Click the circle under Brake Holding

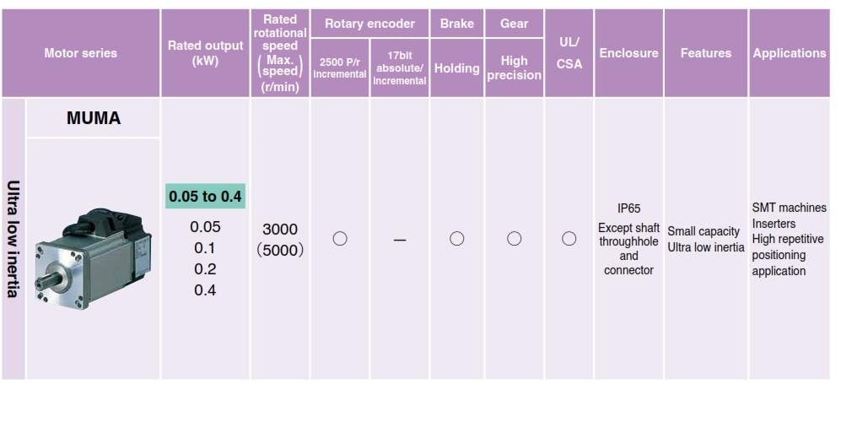coord(457,239)
